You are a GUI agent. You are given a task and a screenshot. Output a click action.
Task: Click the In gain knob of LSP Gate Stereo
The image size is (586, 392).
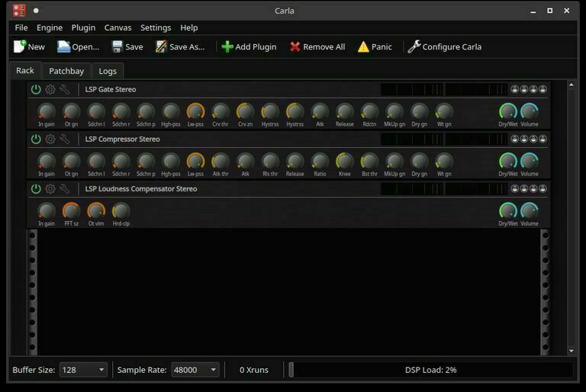coord(47,111)
